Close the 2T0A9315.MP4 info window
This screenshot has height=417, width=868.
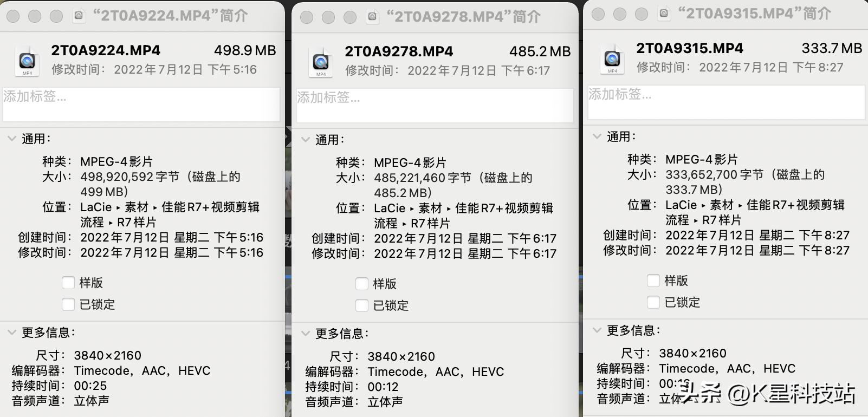(x=598, y=14)
